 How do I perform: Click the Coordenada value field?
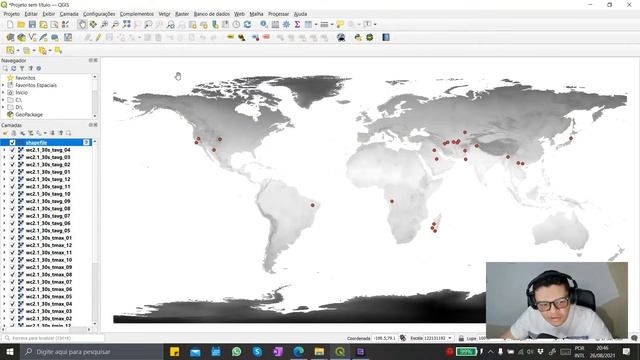point(384,338)
